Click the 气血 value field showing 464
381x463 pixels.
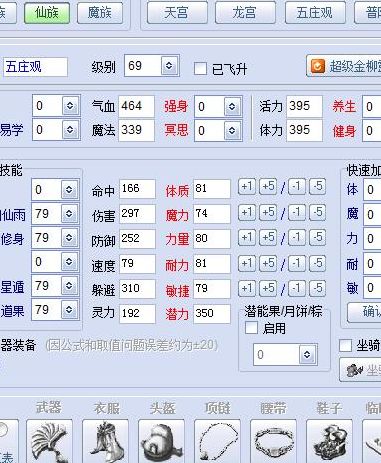[136, 106]
